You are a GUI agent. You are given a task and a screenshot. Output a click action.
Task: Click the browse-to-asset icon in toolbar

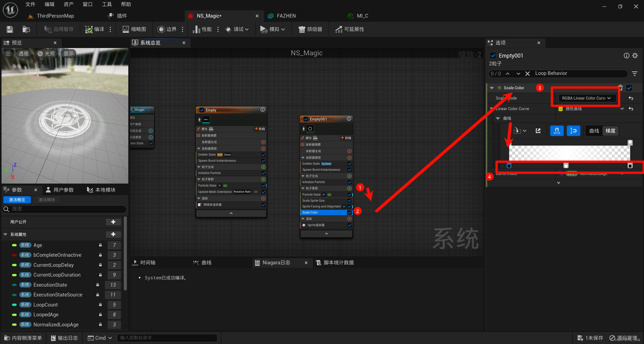(26, 29)
